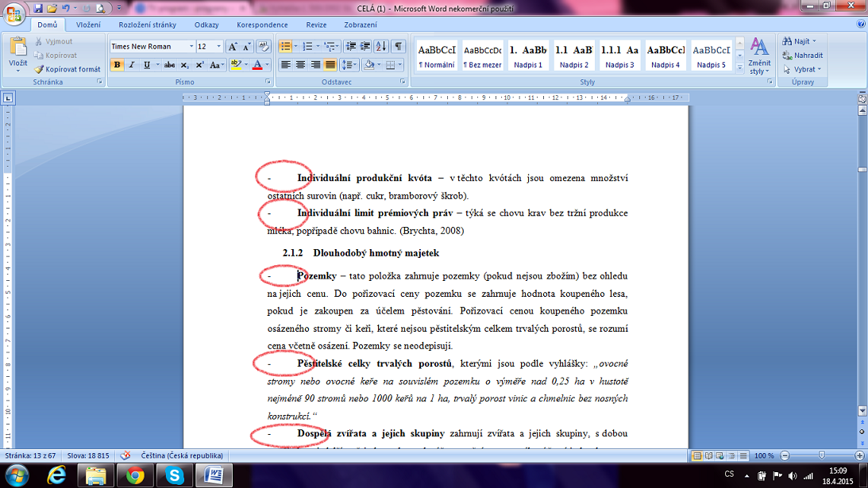Decrease paragraph indent
The width and height of the screenshot is (868, 488).
click(x=350, y=47)
